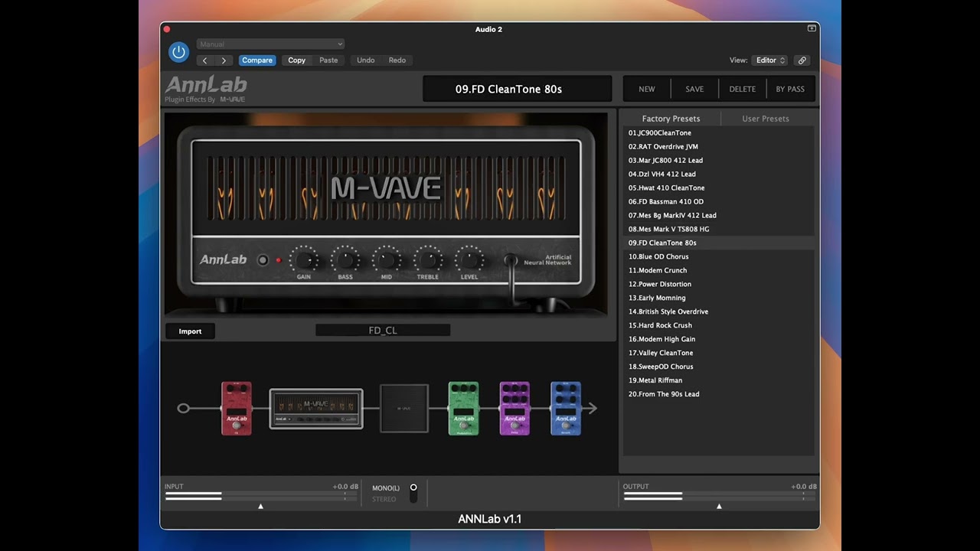
Task: Toggle the MONO(L)/STEREO switch
Action: [x=413, y=493]
